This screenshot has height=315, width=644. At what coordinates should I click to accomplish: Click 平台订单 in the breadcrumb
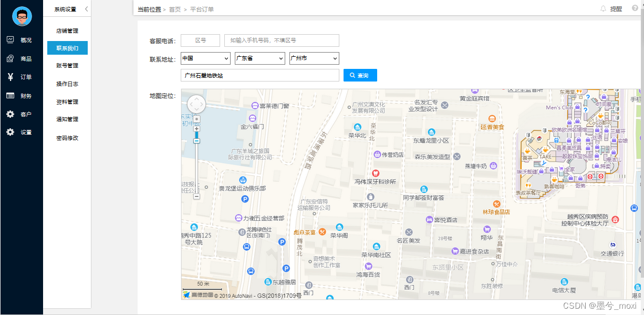coord(201,9)
